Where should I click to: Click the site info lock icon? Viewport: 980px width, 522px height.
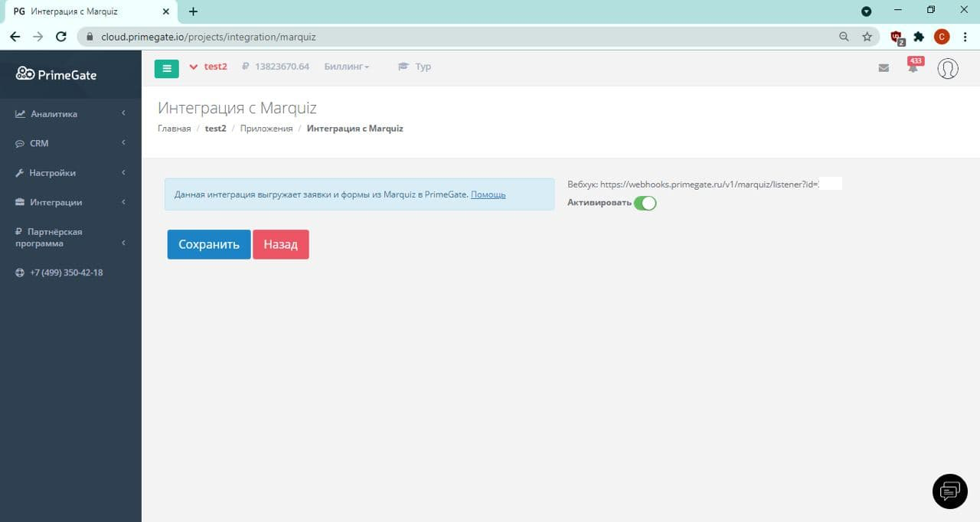click(x=90, y=37)
